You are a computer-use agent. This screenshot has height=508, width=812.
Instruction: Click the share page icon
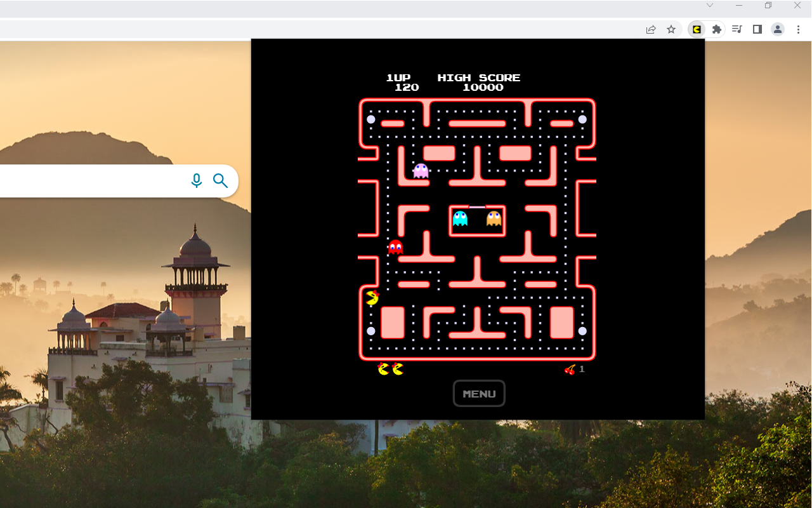click(x=651, y=29)
